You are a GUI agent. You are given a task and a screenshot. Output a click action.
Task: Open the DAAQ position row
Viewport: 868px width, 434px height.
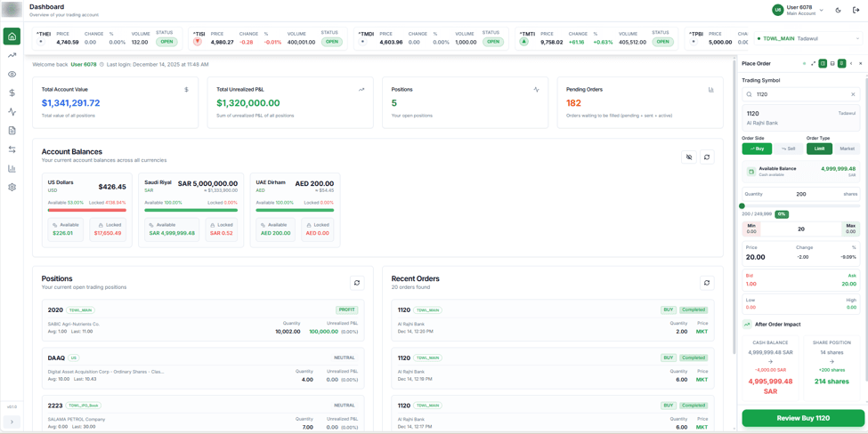coord(203,368)
